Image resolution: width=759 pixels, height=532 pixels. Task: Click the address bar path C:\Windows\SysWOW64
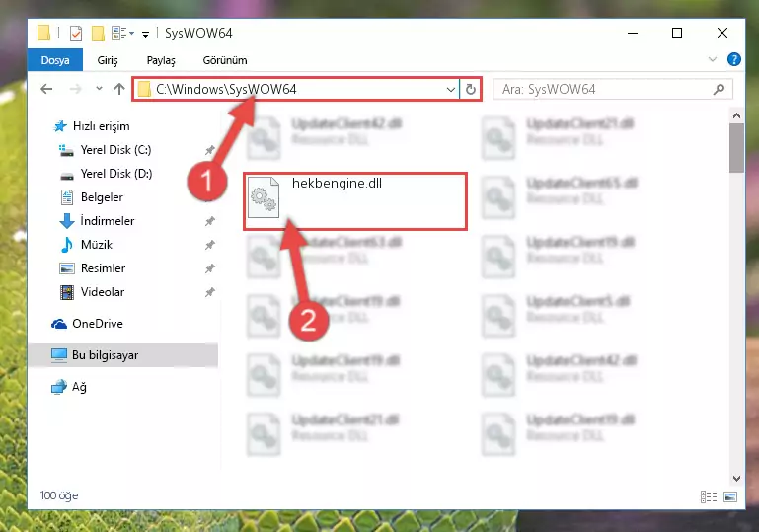pos(226,89)
